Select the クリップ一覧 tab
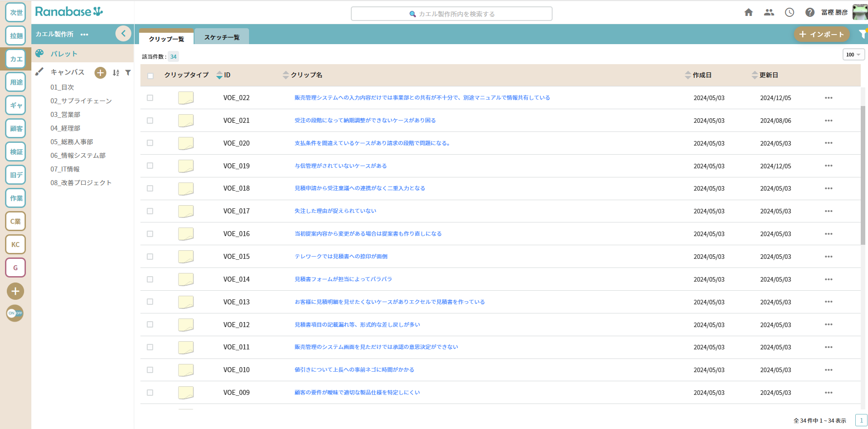 (x=166, y=39)
